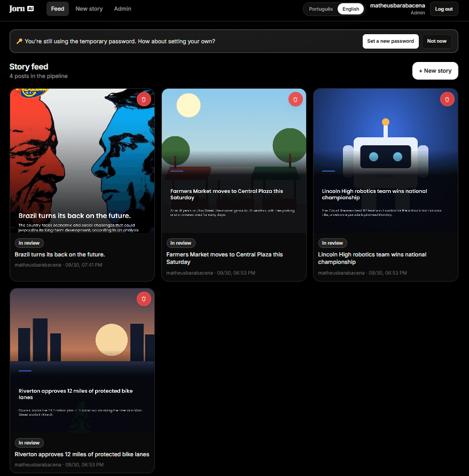469x476 pixels.
Task: Switch language to Português
Action: [321, 9]
